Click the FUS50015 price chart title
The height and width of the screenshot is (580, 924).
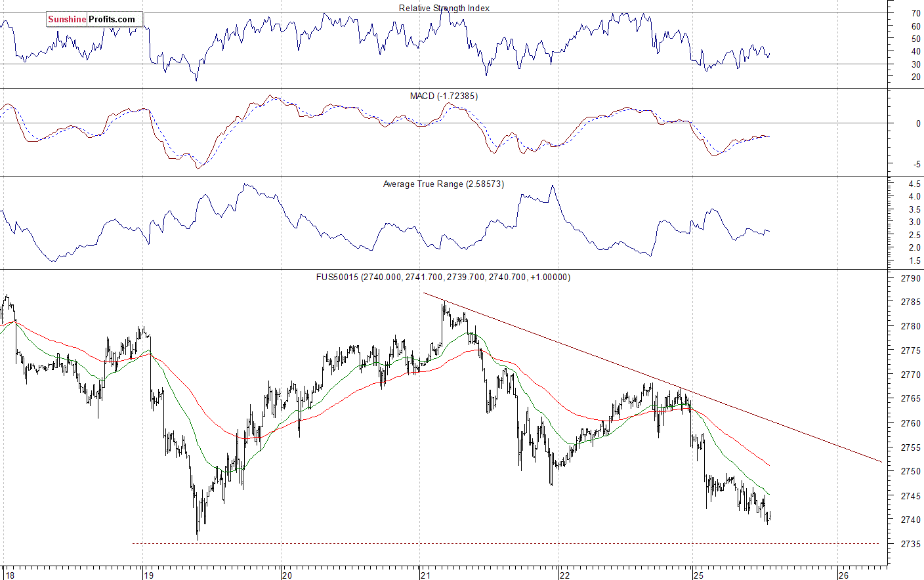tap(444, 277)
